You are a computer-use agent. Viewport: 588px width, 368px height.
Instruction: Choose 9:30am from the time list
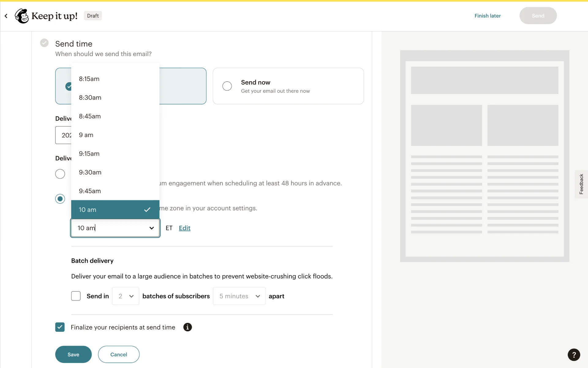coord(90,172)
